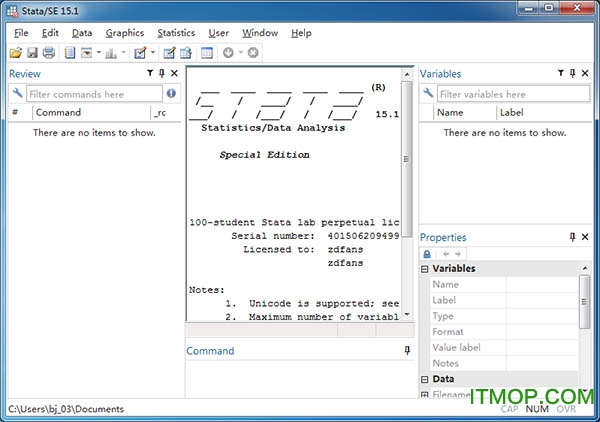This screenshot has height=422, width=600.
Task: Open the Do-file Editor toolbar icon
Action: point(140,52)
